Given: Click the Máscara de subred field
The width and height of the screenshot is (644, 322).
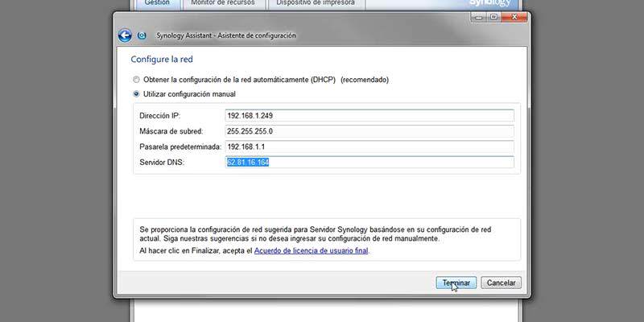Looking at the screenshot, I should point(369,131).
